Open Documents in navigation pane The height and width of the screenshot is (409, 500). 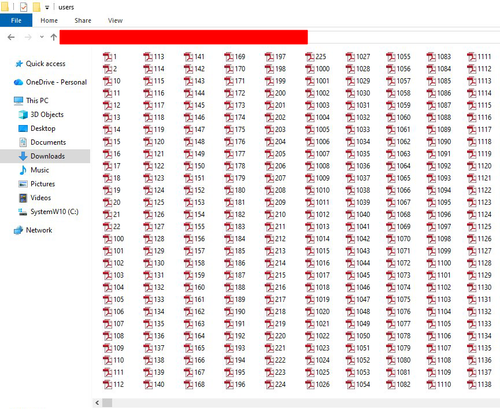point(42,142)
